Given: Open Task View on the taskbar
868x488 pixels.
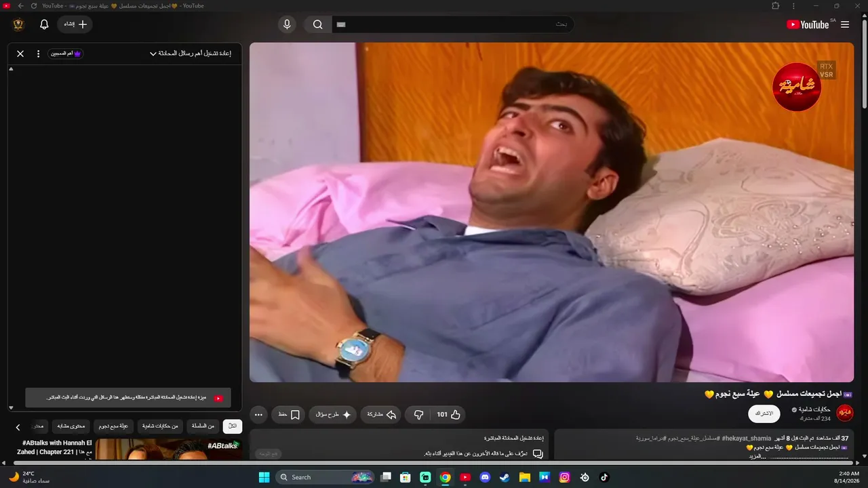Looking at the screenshot, I should (386, 477).
